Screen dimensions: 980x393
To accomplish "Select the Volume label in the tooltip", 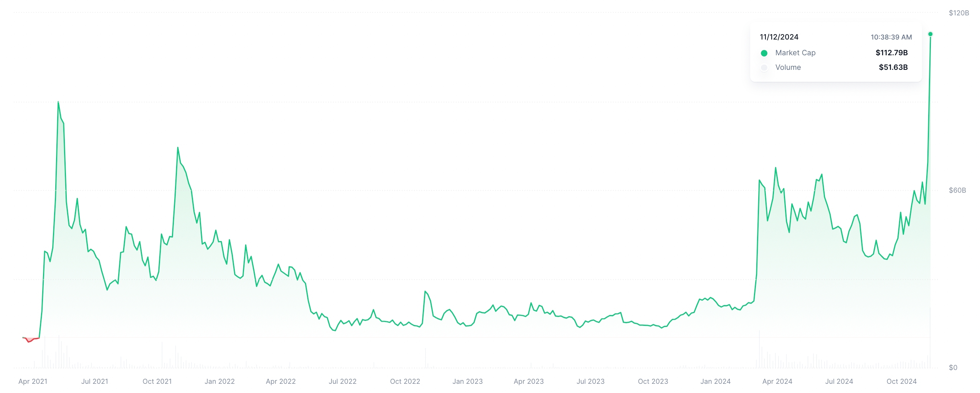I will (788, 68).
